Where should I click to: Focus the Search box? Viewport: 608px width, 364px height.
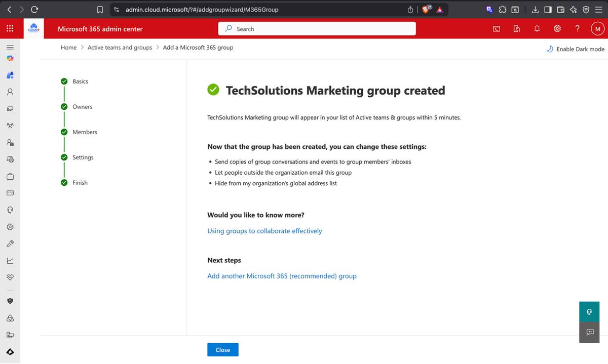317,29
